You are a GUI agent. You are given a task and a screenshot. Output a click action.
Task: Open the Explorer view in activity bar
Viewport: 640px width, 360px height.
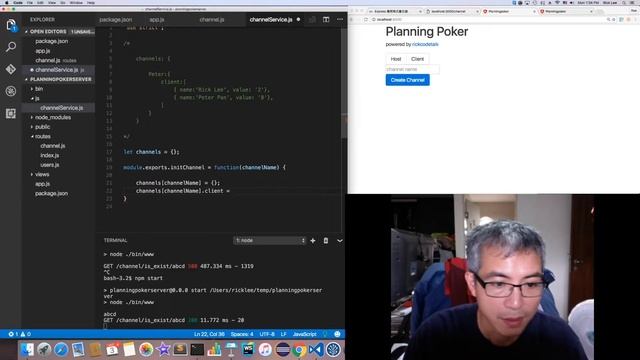click(11, 25)
